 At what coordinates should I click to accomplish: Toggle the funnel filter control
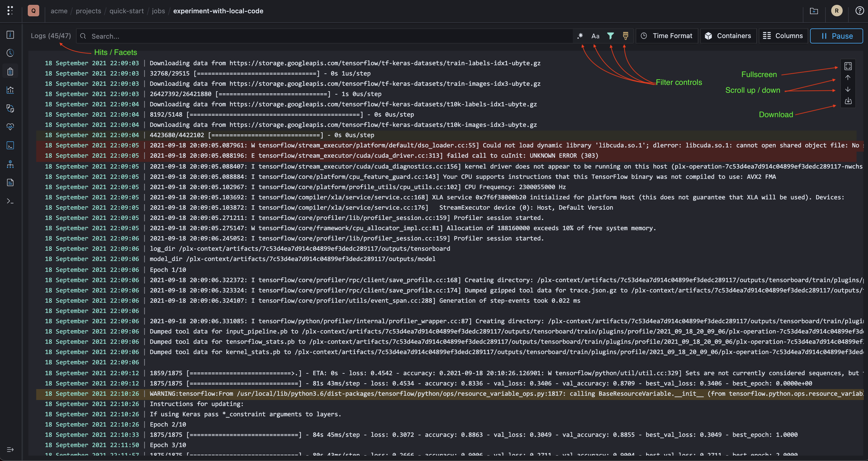[611, 36]
